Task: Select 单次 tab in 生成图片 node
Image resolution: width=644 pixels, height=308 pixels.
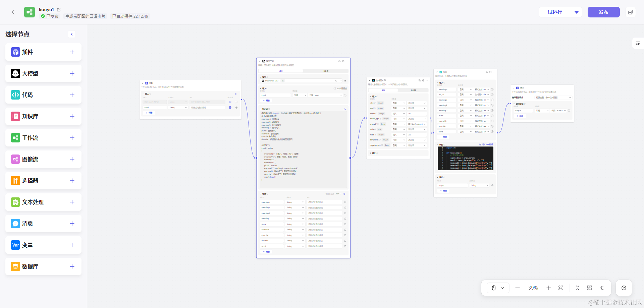Action: [x=383, y=90]
